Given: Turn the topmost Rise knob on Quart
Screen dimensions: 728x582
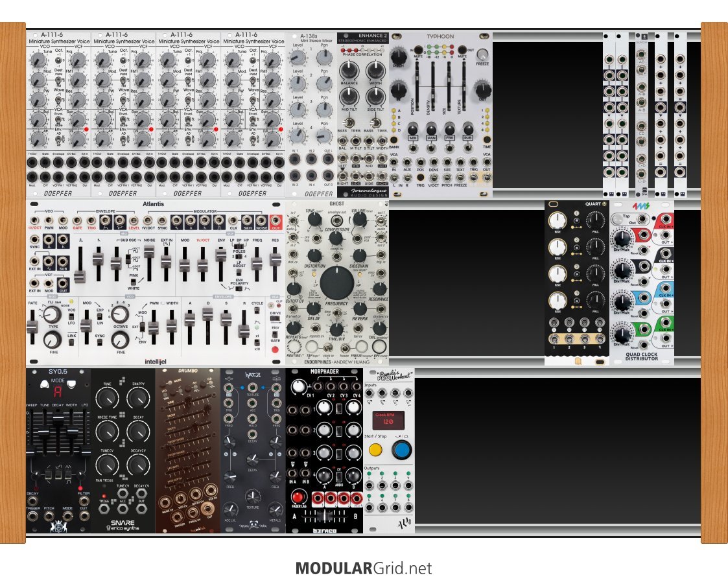Looking at the screenshot, I should 557,220.
